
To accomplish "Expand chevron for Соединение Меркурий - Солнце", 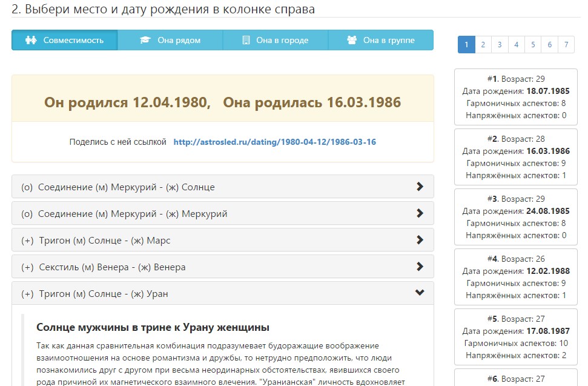I will click(x=420, y=187).
